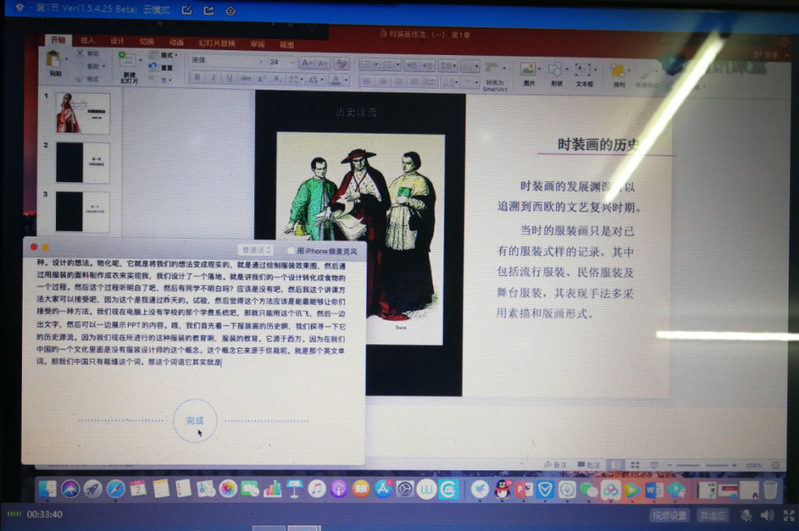799x531 pixels.
Task: Select the 开始 ribbon tab
Action: (x=57, y=41)
